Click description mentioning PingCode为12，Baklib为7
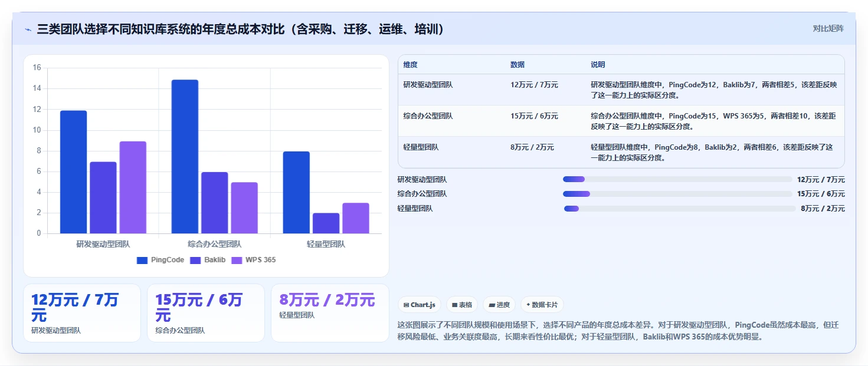868x366 pixels. (713, 90)
